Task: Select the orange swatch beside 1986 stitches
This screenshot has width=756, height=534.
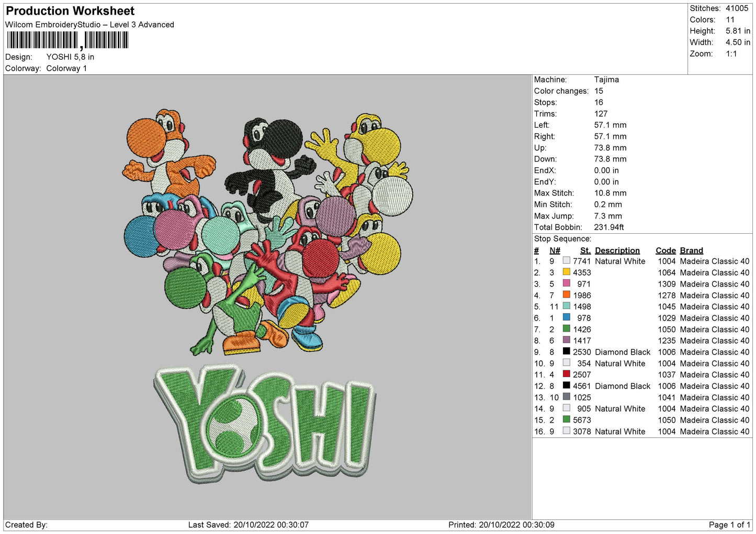Action: click(566, 294)
